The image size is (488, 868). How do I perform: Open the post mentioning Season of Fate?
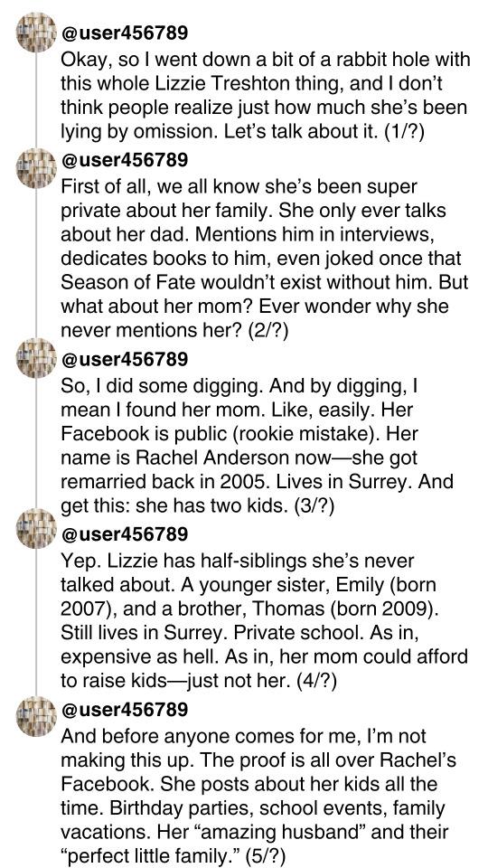tap(265, 259)
